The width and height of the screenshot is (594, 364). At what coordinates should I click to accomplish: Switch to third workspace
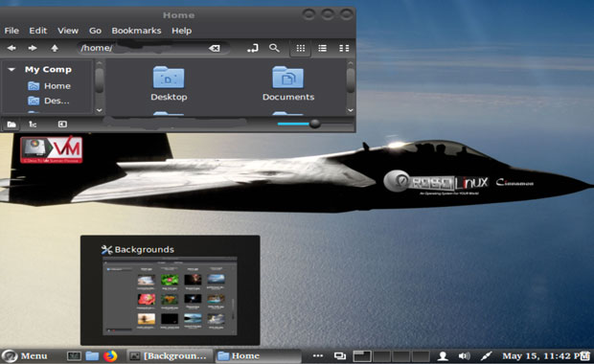401,356
